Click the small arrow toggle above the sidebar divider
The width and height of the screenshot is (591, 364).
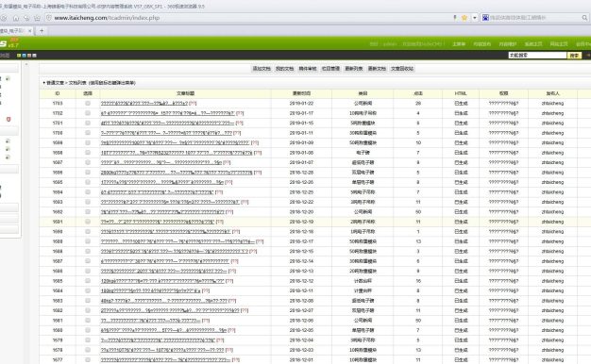coord(26,64)
